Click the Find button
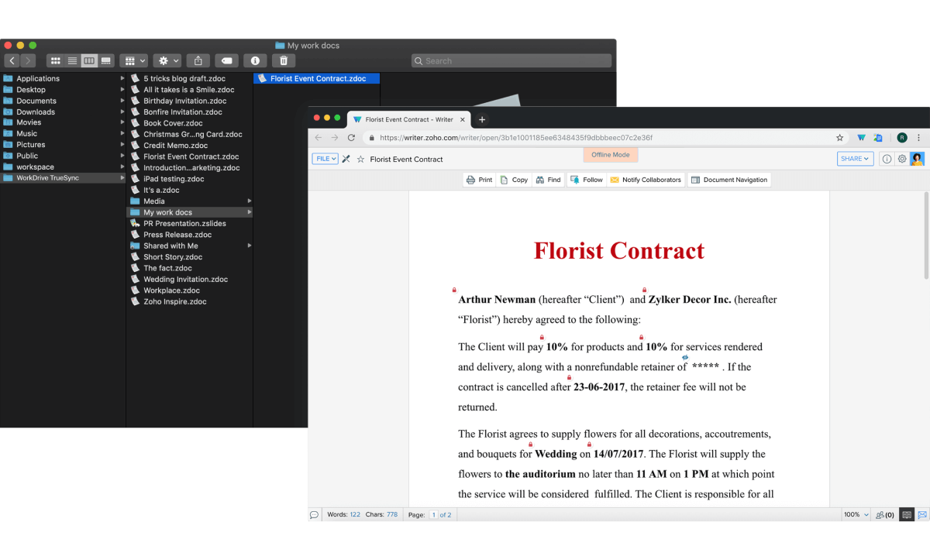Image resolution: width=930 pixels, height=560 pixels. [547, 180]
